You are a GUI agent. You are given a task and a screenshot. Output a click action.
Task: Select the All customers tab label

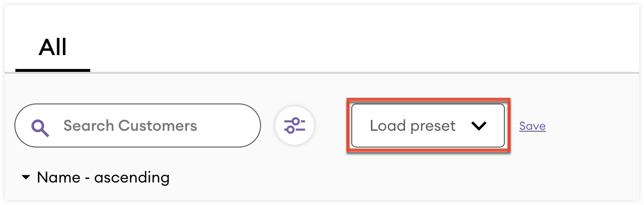(x=53, y=48)
